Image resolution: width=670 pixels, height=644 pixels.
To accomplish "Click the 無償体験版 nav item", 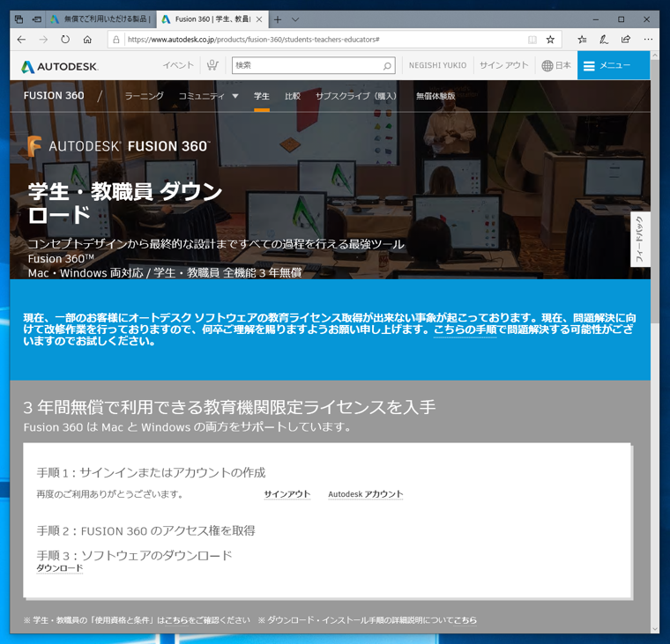I will tap(435, 96).
